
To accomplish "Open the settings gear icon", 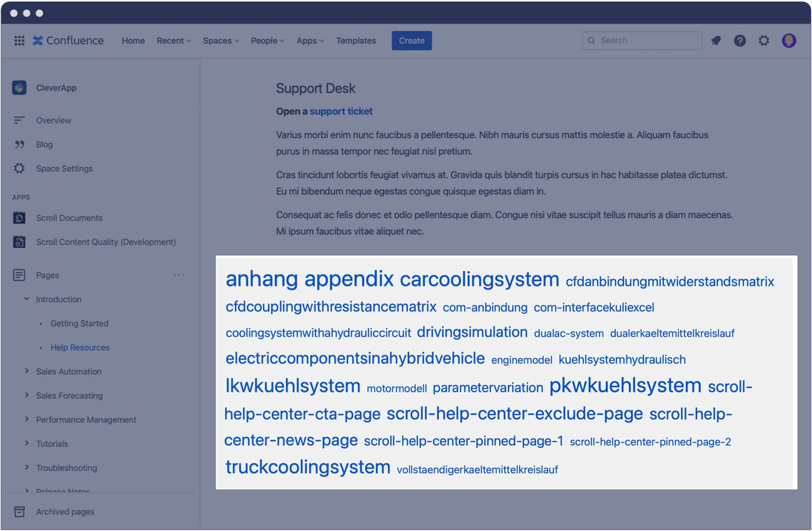I will click(x=764, y=41).
